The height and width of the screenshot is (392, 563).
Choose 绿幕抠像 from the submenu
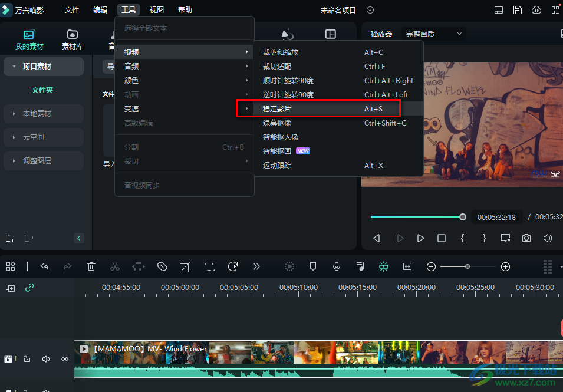(x=338, y=123)
